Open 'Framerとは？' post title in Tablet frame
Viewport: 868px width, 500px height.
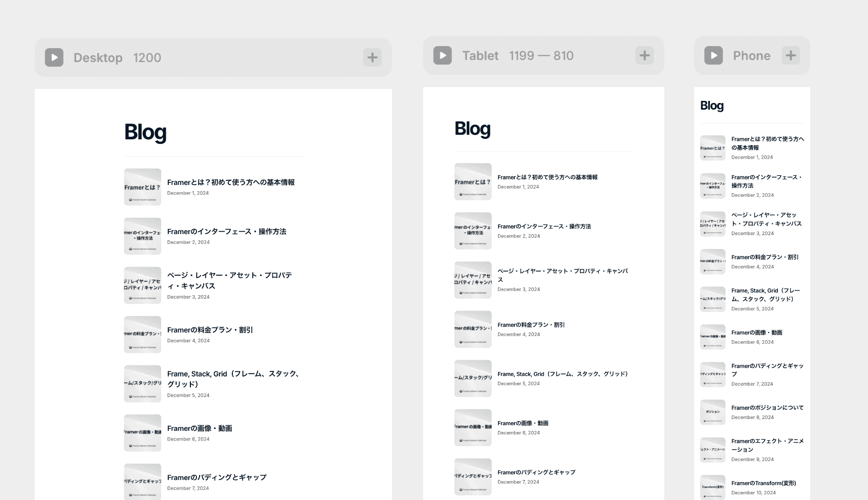[548, 177]
